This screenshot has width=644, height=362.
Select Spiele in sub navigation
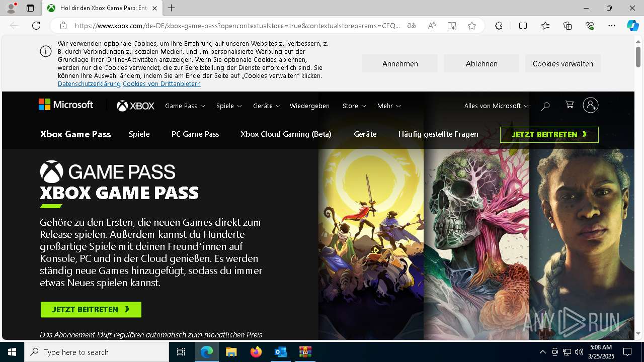pyautogui.click(x=139, y=134)
